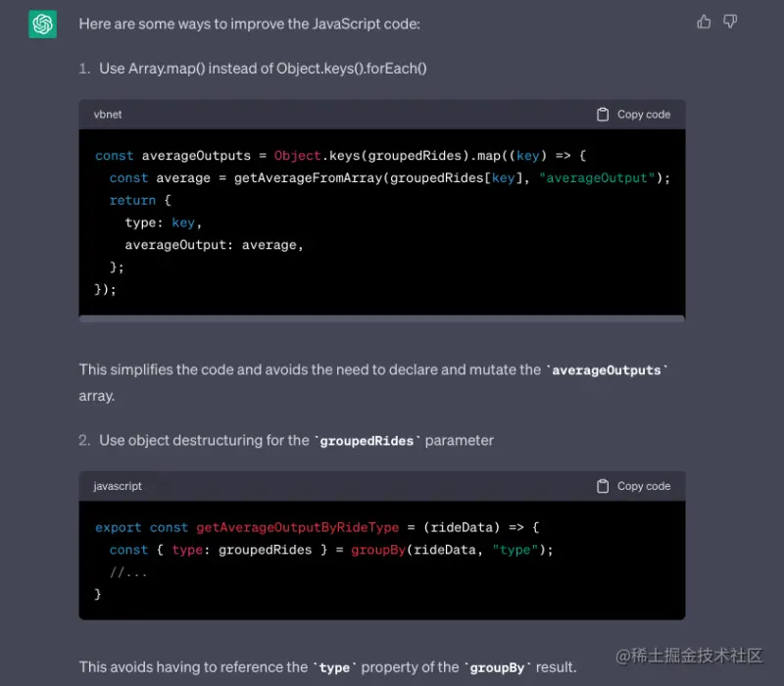This screenshot has width=784, height=686.
Task: Click the horizontal scrollbar under vbnet code
Action: 382,319
